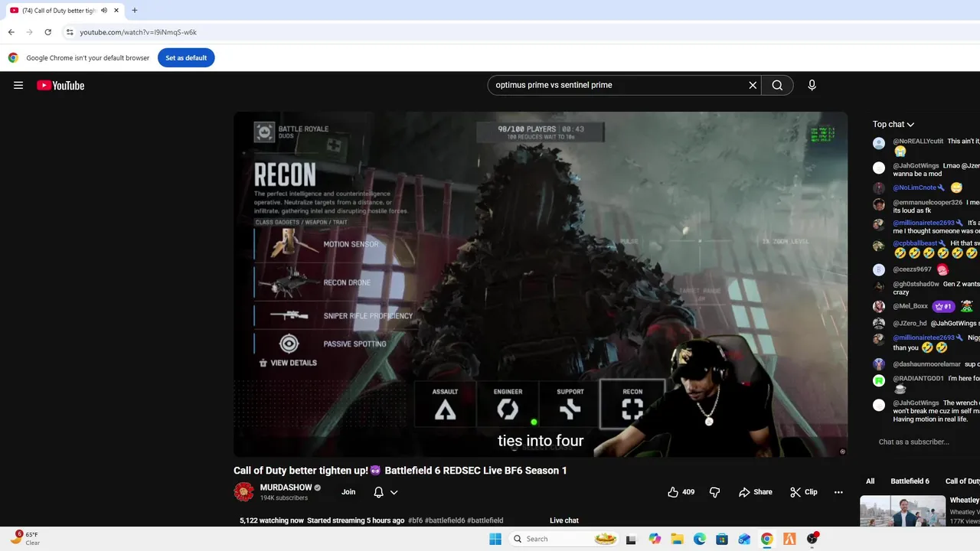Go back with the browser back arrow

pos(11,32)
